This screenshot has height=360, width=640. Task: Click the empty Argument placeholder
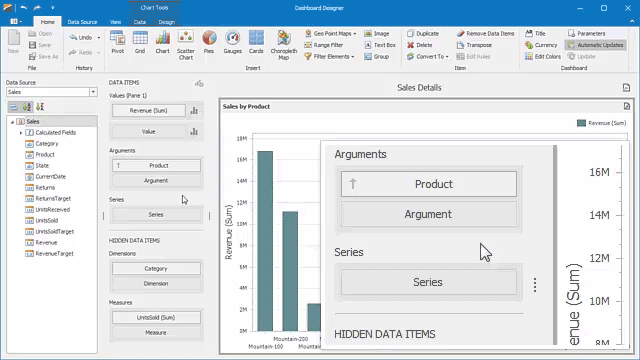tap(156, 180)
